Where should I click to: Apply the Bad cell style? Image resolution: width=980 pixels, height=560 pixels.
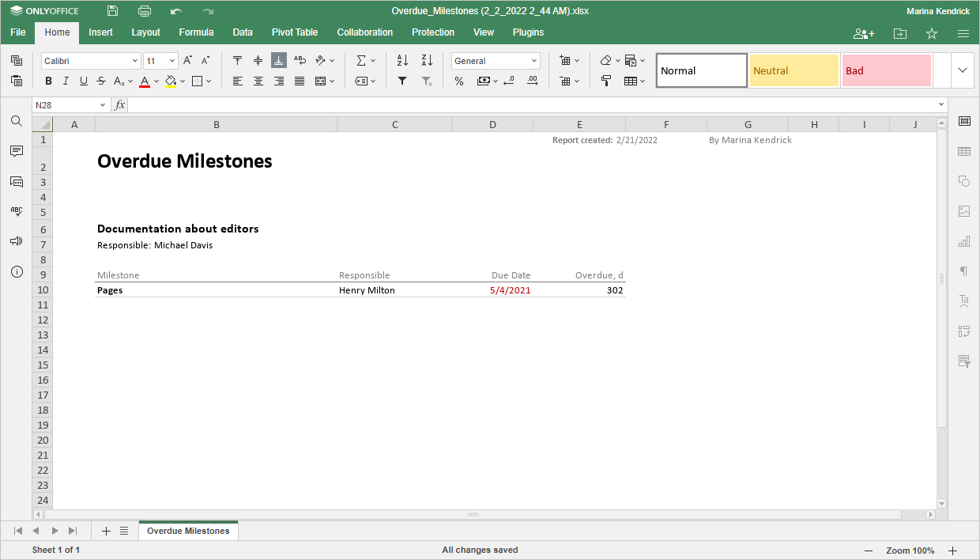(885, 70)
